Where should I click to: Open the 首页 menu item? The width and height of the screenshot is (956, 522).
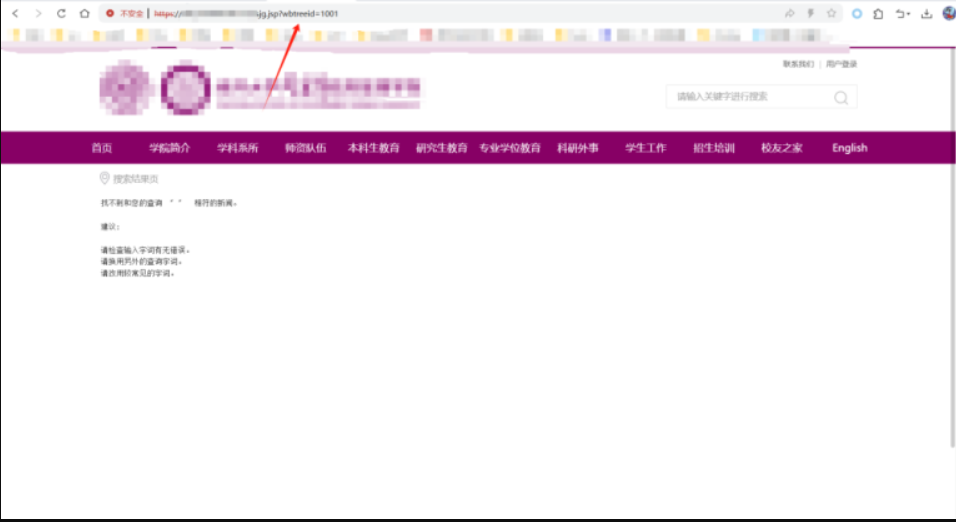pyautogui.click(x=102, y=148)
